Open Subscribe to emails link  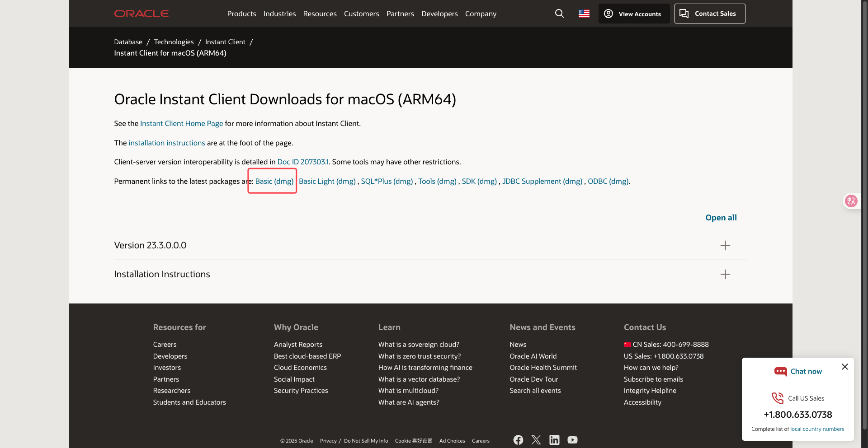point(653,379)
